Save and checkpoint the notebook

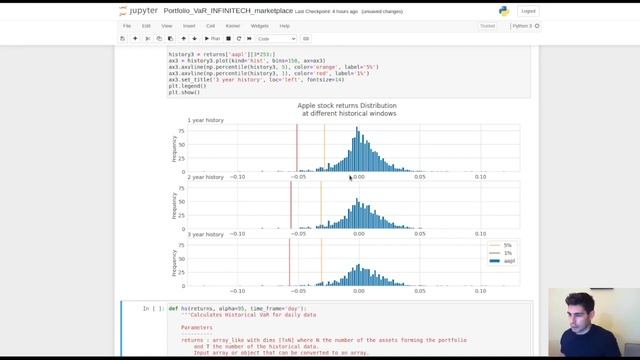(x=122, y=38)
